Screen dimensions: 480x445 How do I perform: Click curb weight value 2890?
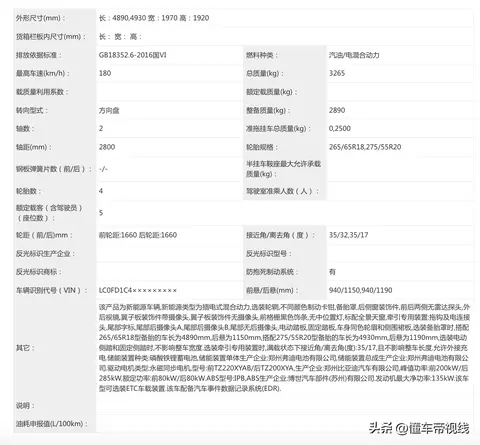pyautogui.click(x=337, y=110)
